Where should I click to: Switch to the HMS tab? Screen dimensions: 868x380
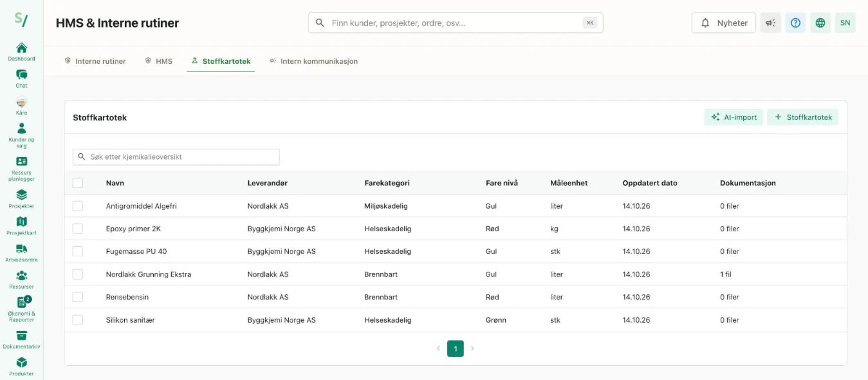click(x=159, y=61)
